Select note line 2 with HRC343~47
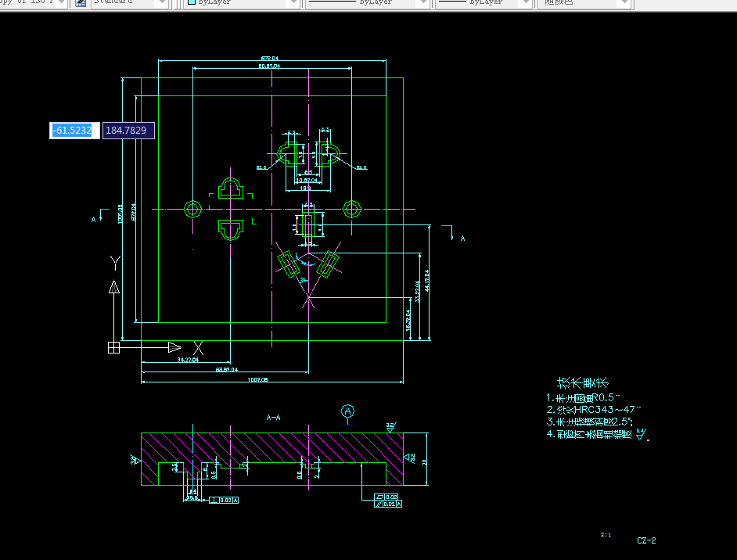Viewport: 737px width, 560px height. 593,410
